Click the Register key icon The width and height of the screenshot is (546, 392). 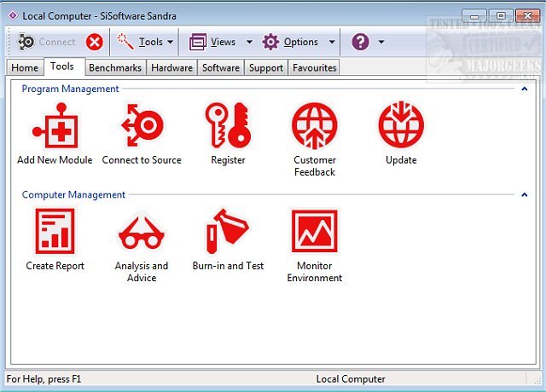point(228,126)
